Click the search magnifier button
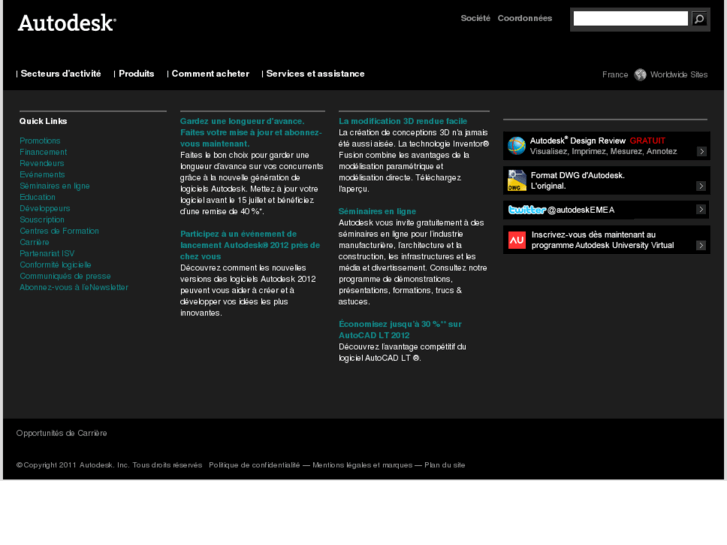 click(699, 19)
